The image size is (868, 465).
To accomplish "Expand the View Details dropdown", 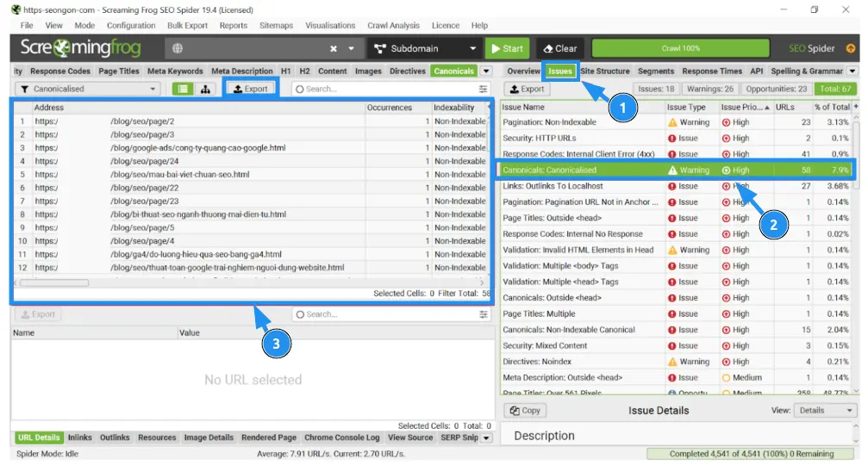I will tap(826, 411).
